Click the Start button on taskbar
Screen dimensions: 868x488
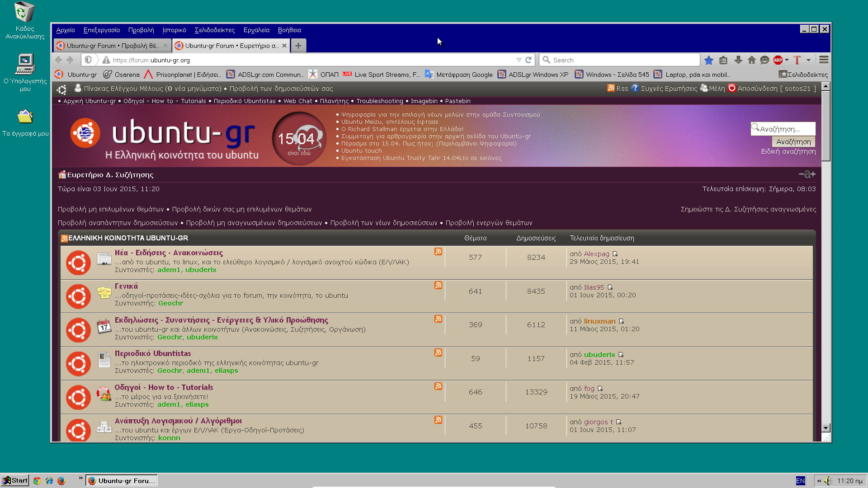pos(15,481)
